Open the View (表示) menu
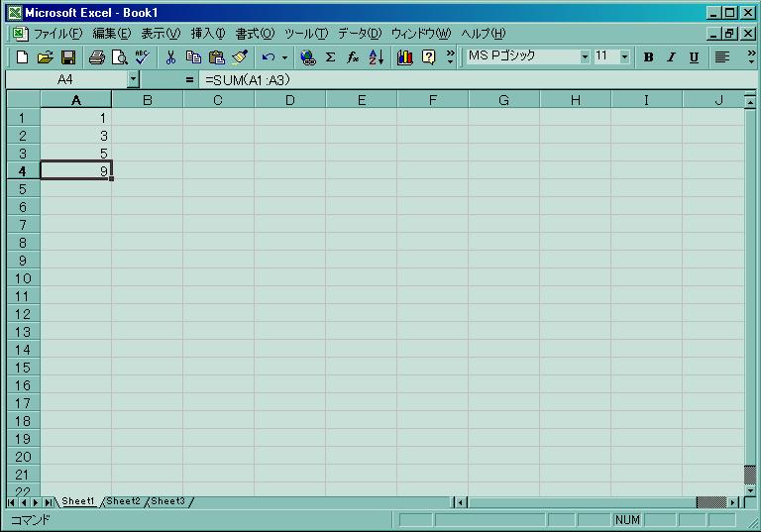 [161, 34]
